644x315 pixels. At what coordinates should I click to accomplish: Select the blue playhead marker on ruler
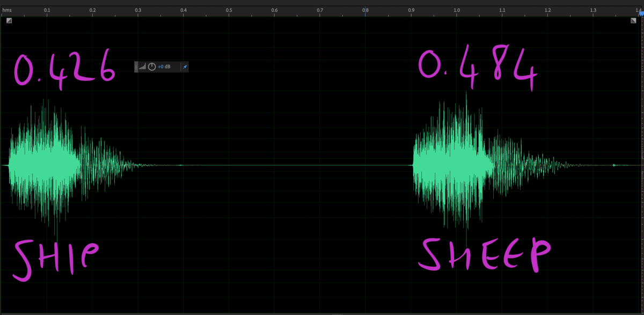pos(641,13)
